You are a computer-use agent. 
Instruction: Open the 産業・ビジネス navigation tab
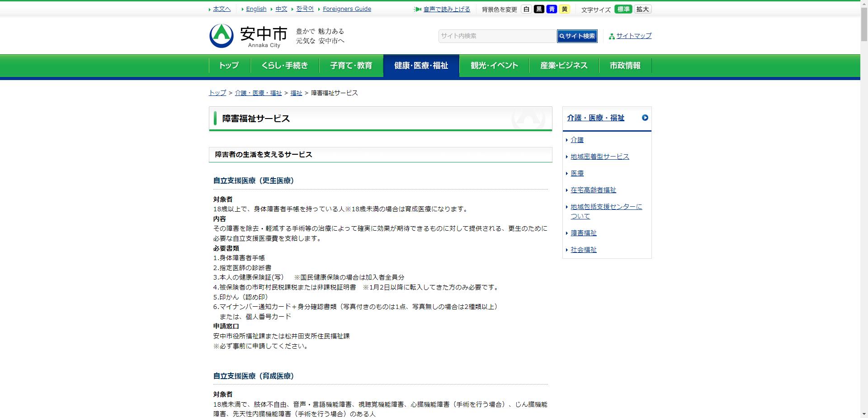click(x=564, y=66)
